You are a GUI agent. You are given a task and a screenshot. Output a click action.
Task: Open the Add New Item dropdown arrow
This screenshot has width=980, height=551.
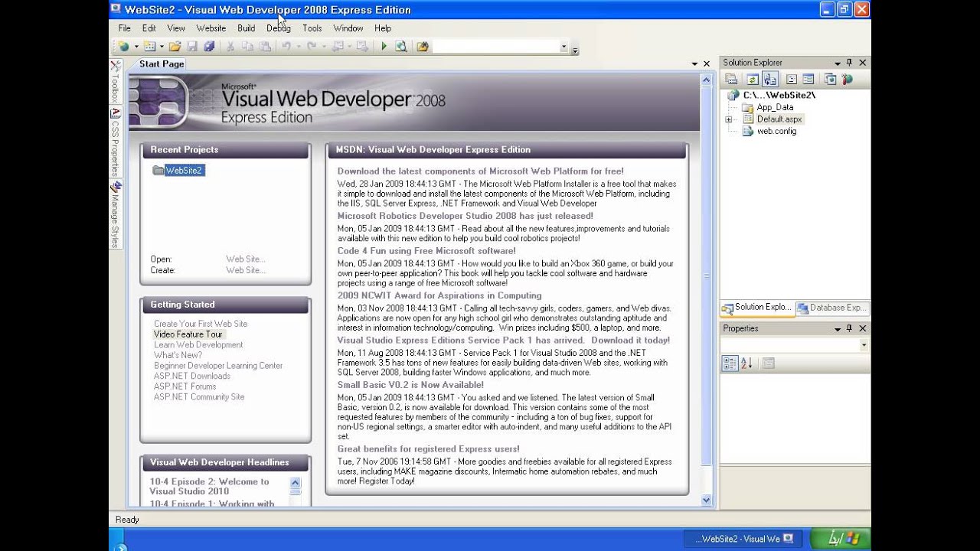tap(162, 47)
